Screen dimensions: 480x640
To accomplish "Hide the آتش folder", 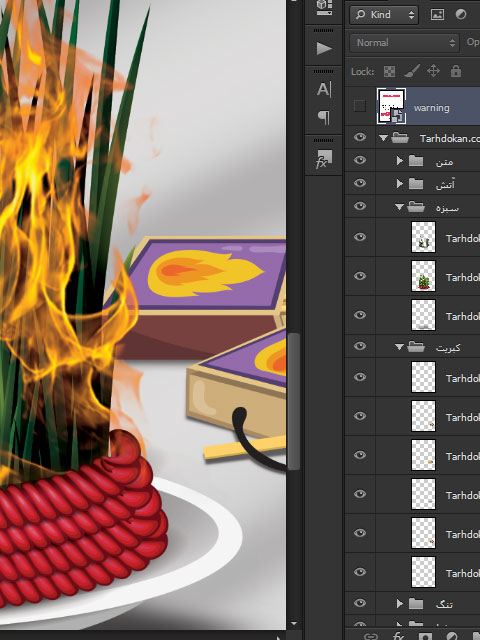I will pos(360,183).
